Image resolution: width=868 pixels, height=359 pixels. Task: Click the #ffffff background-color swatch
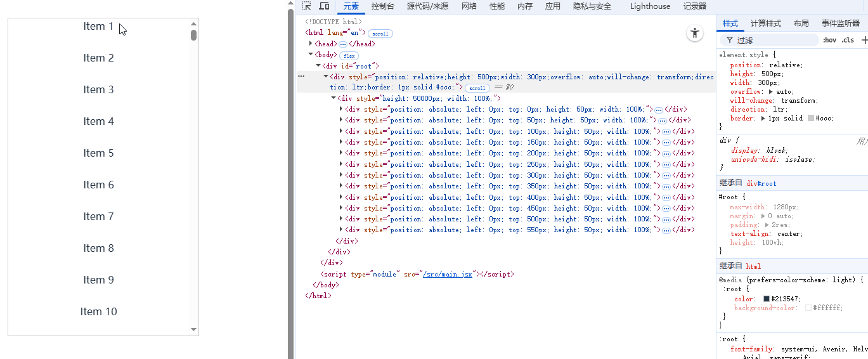[808, 308]
